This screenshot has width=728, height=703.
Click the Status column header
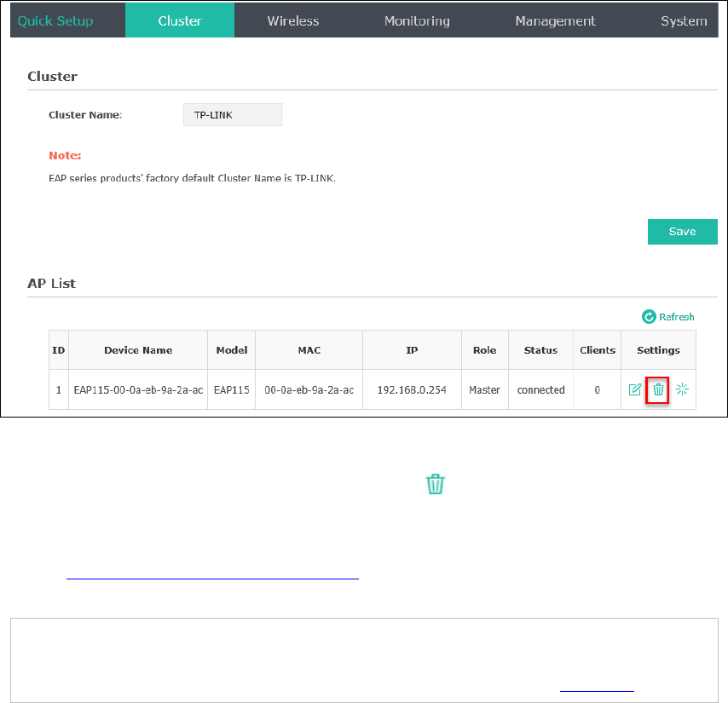click(x=541, y=350)
